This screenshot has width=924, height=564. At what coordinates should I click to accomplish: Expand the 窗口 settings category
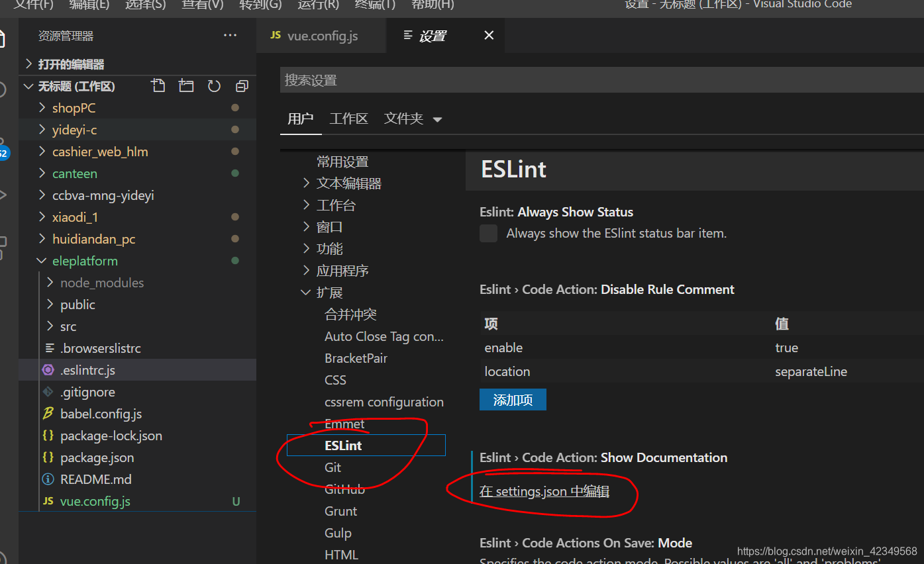306,227
